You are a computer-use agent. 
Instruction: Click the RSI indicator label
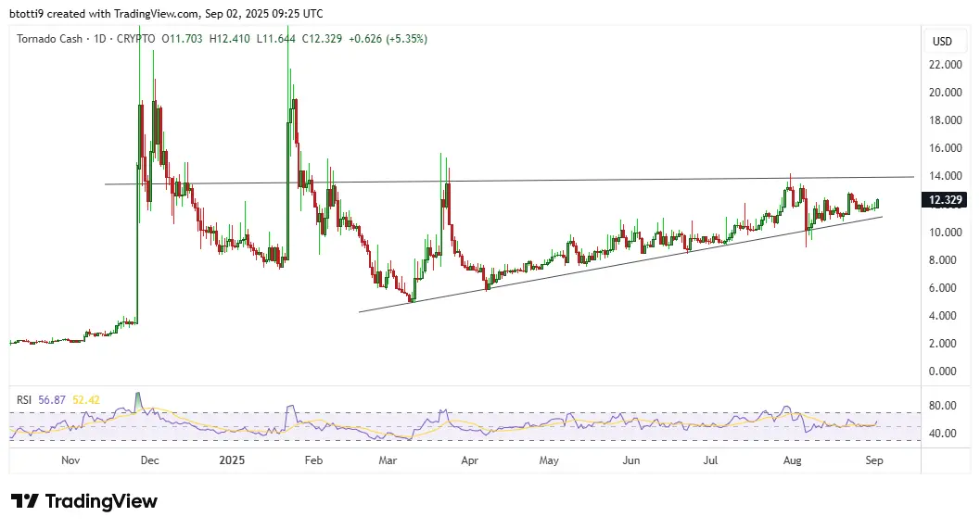pyautogui.click(x=24, y=399)
